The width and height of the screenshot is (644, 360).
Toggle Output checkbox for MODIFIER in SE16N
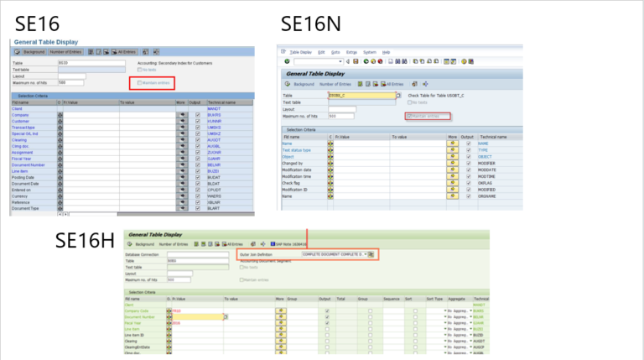468,164
